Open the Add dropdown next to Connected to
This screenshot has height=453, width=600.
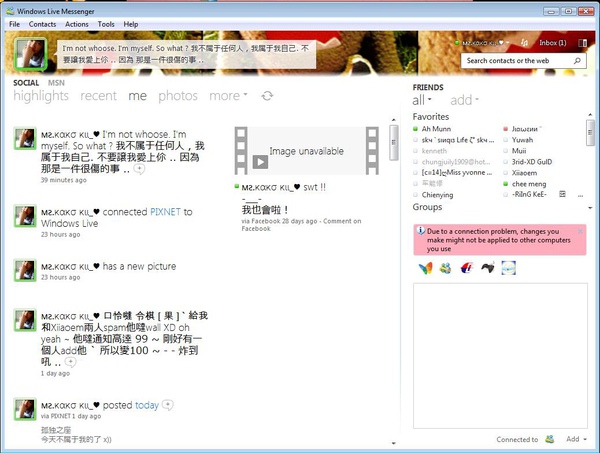coord(576,439)
